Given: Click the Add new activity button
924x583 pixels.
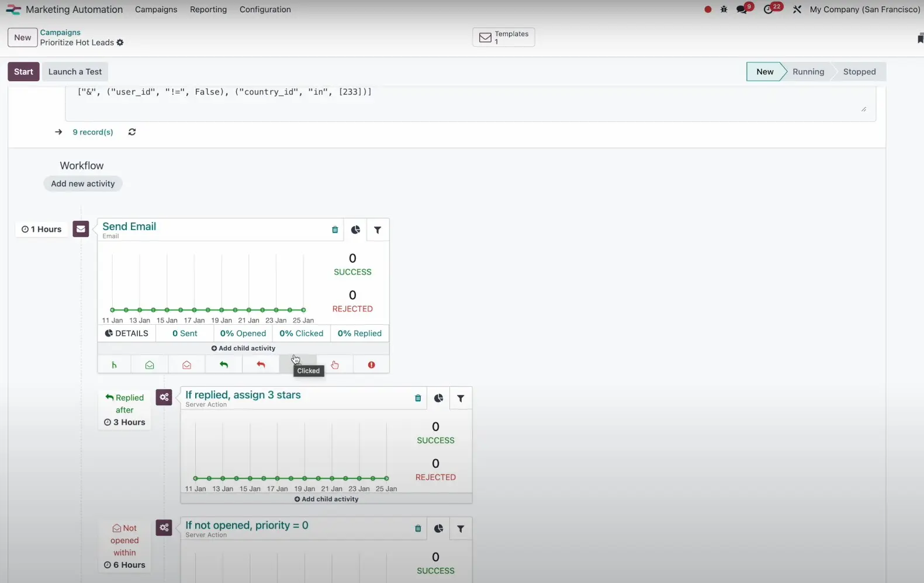Looking at the screenshot, I should click(83, 183).
